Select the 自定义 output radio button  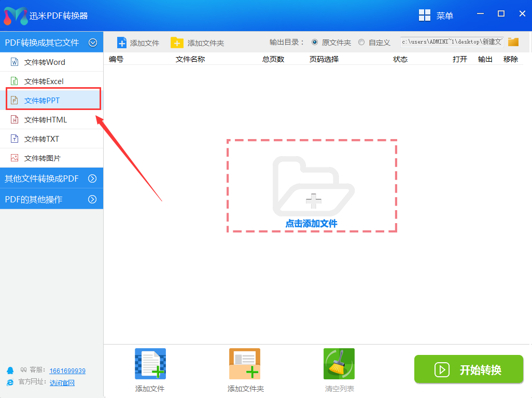(x=361, y=43)
